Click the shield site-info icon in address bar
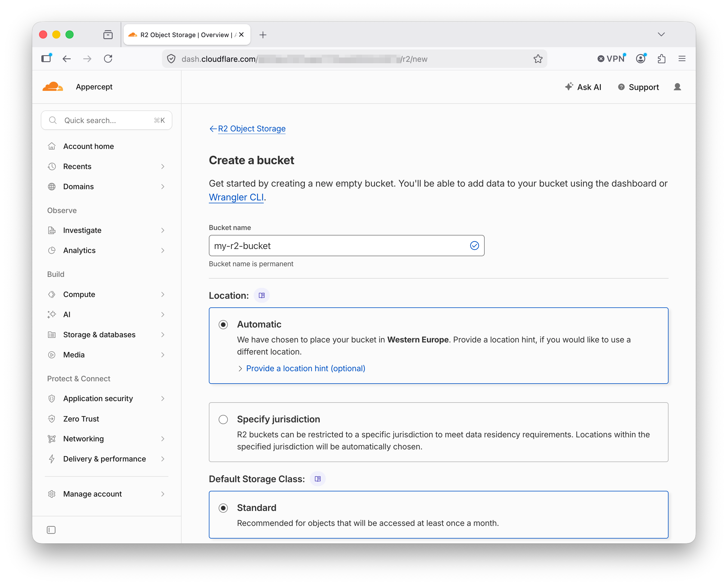 tap(171, 59)
